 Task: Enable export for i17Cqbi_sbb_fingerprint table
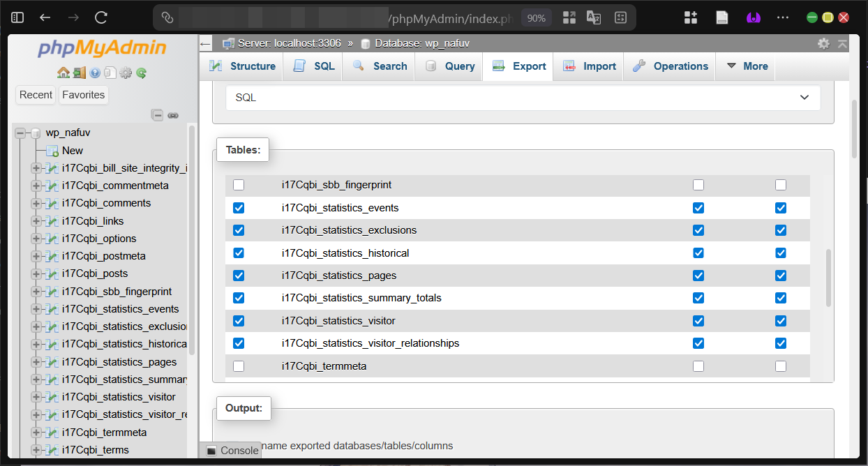(x=239, y=185)
